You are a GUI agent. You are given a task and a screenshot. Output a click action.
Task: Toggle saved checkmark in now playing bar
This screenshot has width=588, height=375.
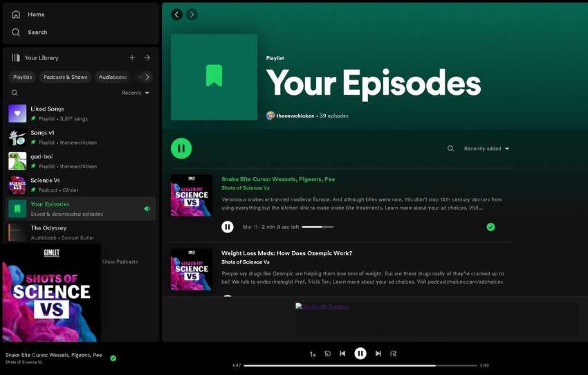click(x=113, y=358)
